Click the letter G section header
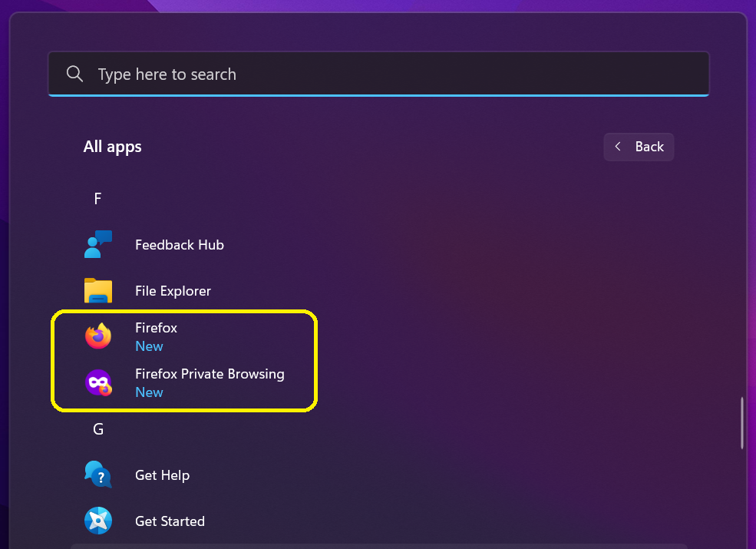The height and width of the screenshot is (549, 756). pyautogui.click(x=98, y=429)
